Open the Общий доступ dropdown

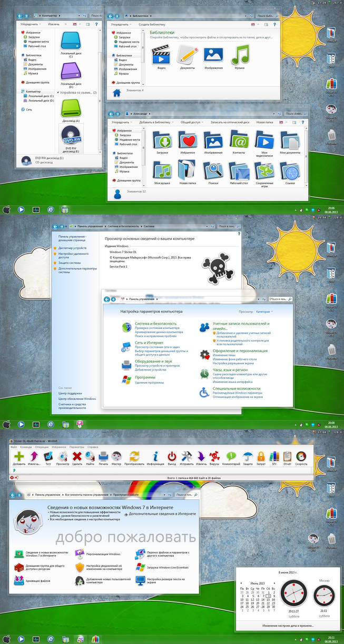[x=191, y=122]
